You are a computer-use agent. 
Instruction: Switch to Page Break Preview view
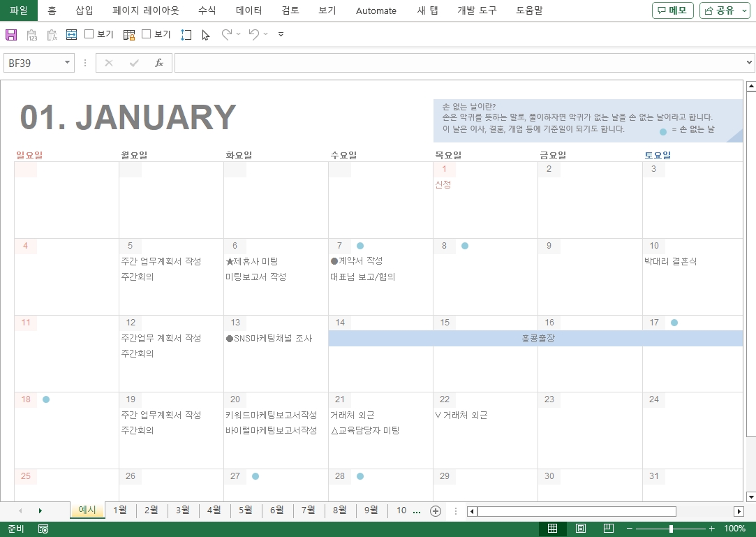coord(608,529)
